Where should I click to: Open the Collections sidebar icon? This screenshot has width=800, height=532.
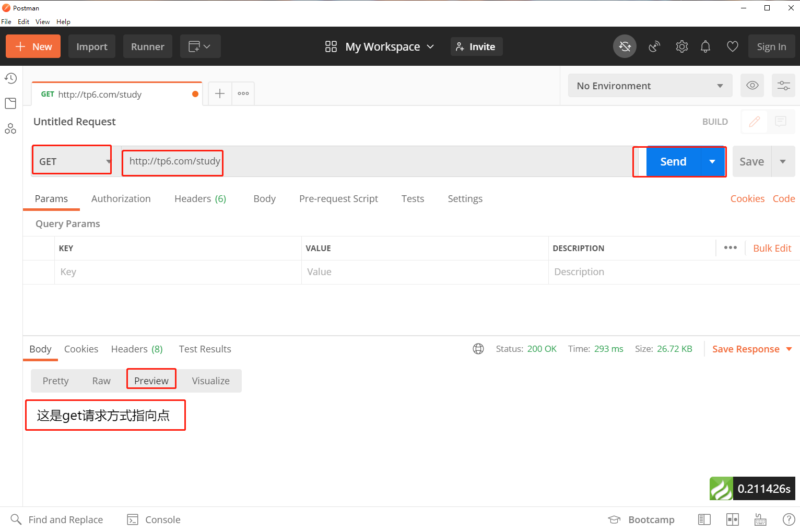tap(10, 103)
